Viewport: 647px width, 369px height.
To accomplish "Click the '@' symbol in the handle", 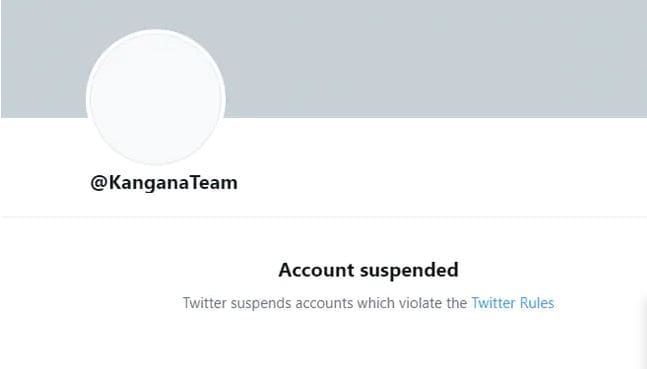I will [99, 183].
